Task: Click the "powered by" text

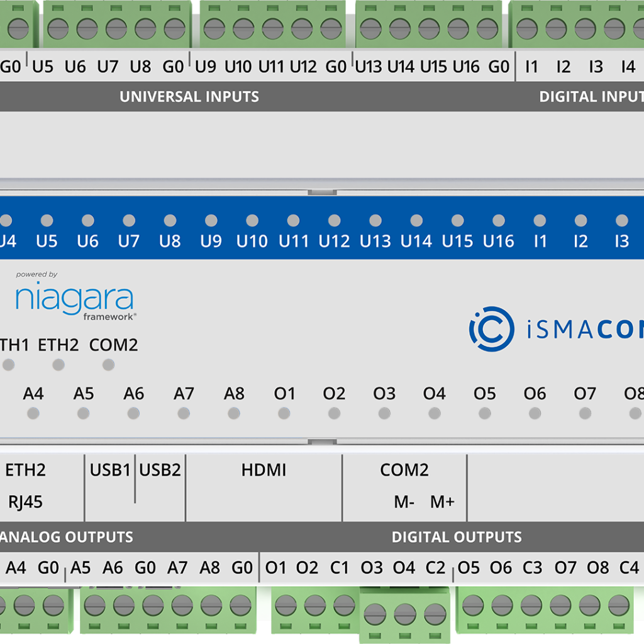Action: tap(36, 274)
